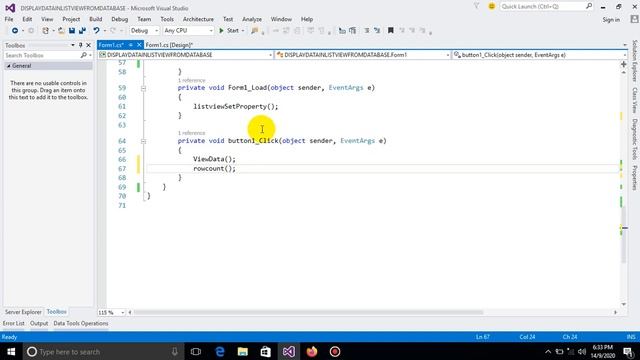Click the Quick Launch search magnifier icon

[x=589, y=7]
